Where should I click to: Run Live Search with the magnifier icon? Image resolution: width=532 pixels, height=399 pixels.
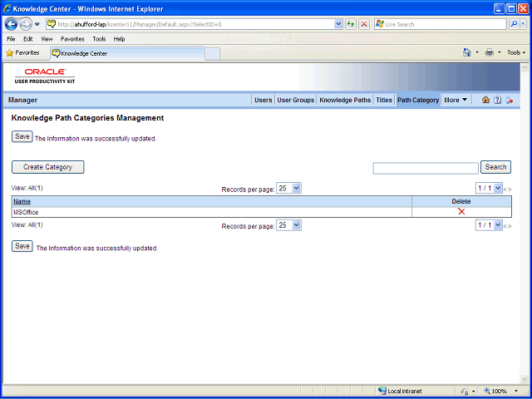coord(515,24)
